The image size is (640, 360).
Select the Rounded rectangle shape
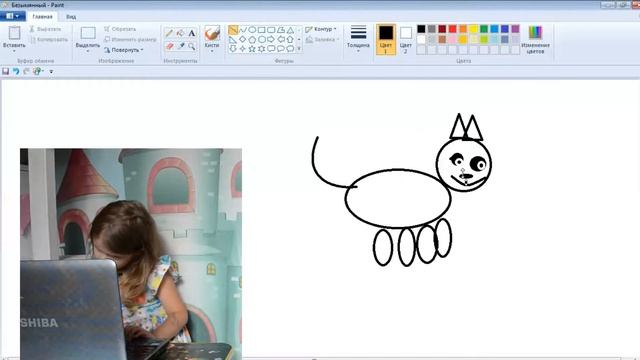pyautogui.click(x=271, y=30)
